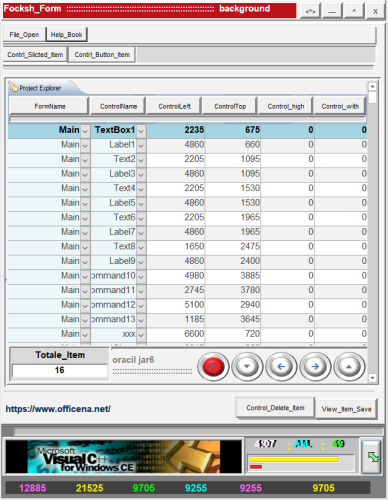Expand the Text8 ControlName dropdown
388x500 pixels.
(x=141, y=247)
